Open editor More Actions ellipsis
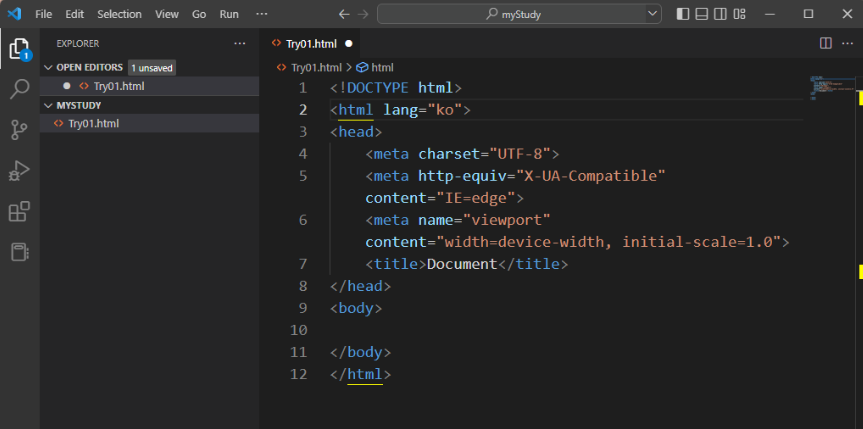 847,44
